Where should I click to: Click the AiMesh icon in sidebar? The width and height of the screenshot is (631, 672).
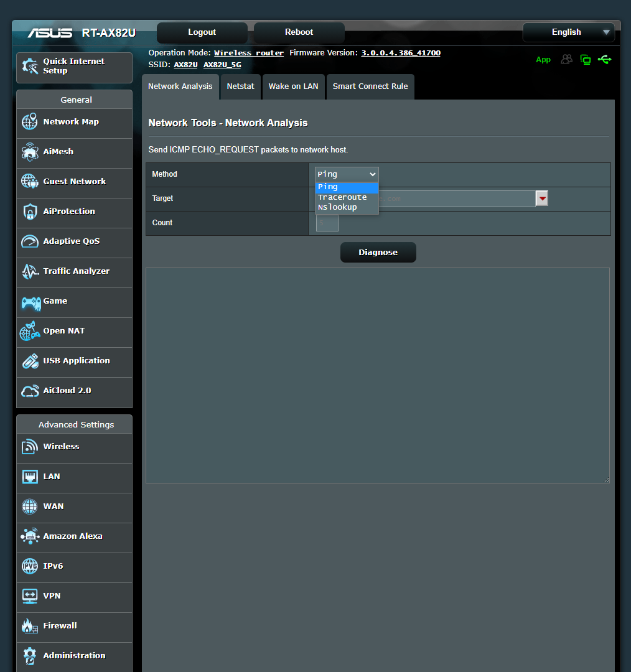point(30,152)
